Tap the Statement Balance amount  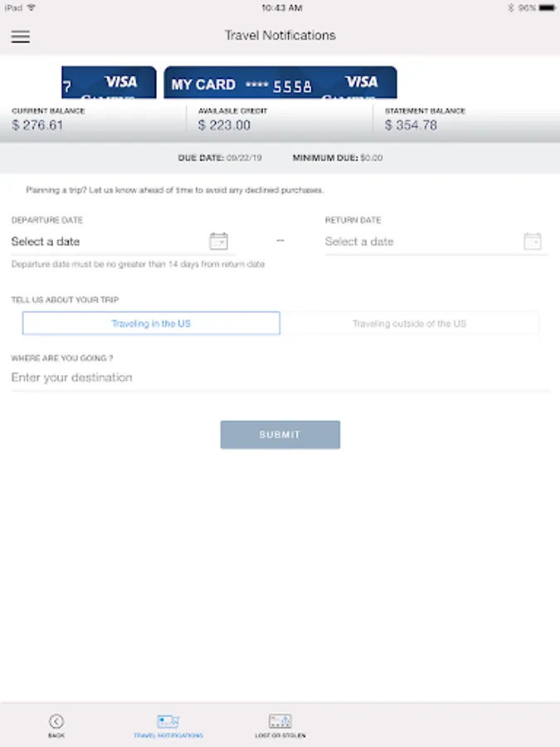pyautogui.click(x=411, y=125)
